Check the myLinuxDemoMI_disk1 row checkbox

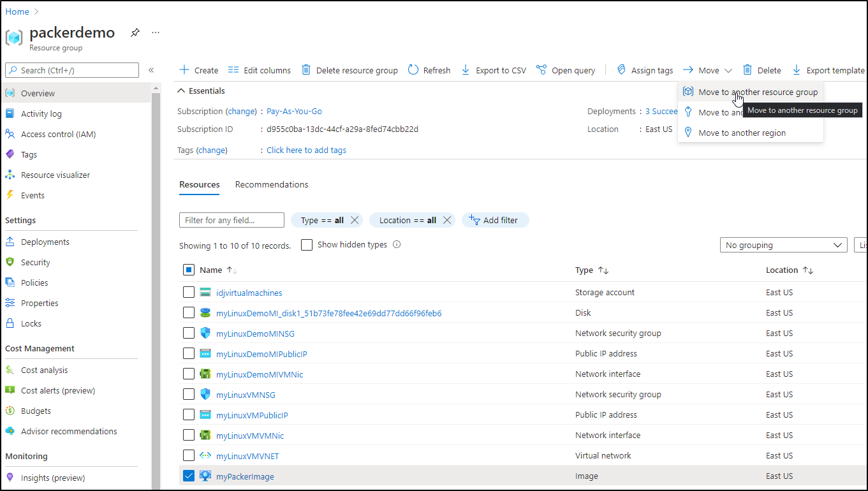(189, 312)
